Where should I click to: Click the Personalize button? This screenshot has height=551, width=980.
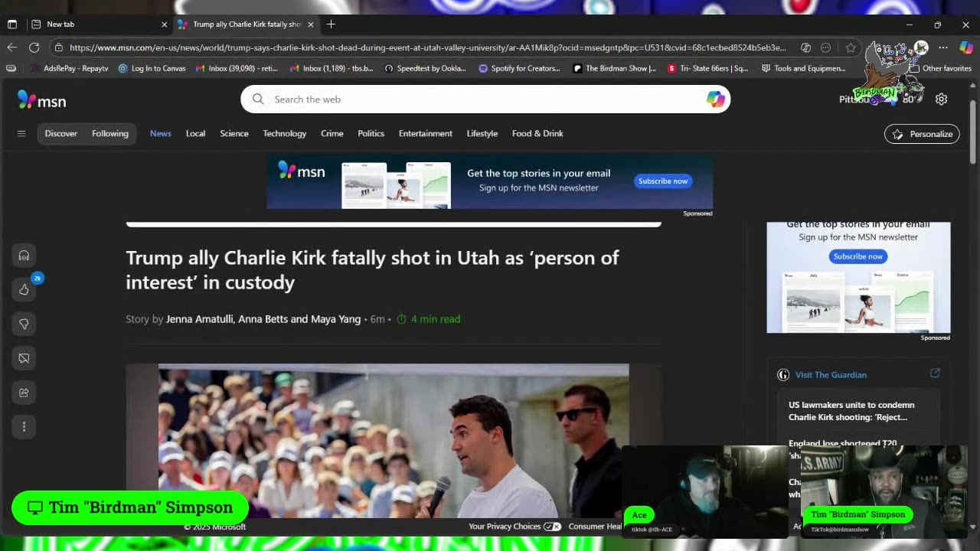pyautogui.click(x=922, y=134)
